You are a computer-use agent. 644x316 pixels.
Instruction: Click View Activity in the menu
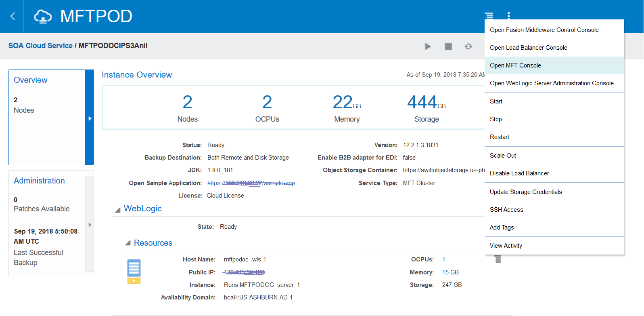coord(506,246)
